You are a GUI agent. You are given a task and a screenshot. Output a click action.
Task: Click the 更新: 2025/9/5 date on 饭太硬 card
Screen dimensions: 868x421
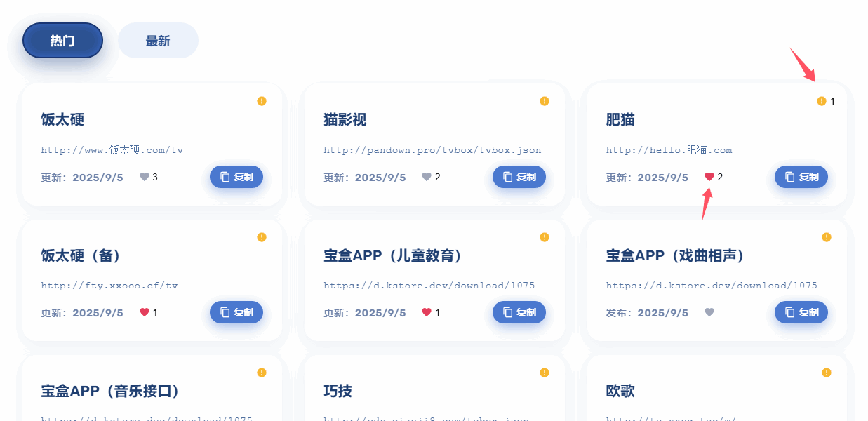[82, 177]
